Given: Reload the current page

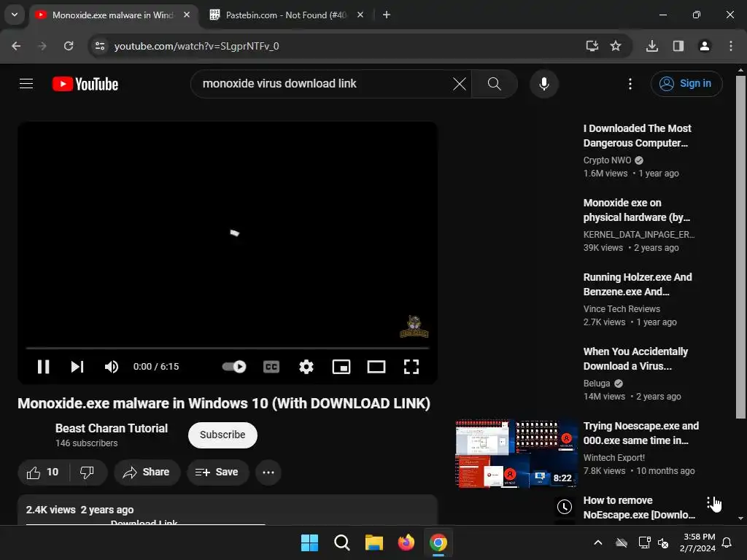Looking at the screenshot, I should point(69,46).
